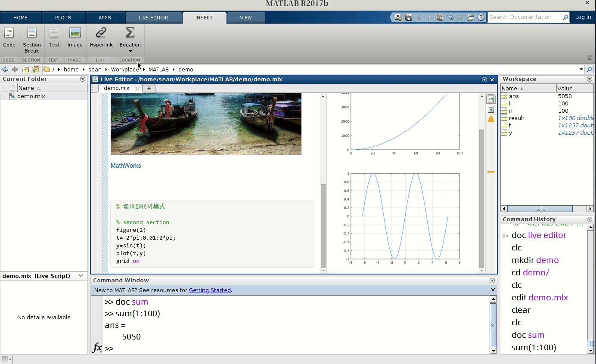Collapse the toolstrip ribbon
This screenshot has height=364, width=596.
click(590, 58)
